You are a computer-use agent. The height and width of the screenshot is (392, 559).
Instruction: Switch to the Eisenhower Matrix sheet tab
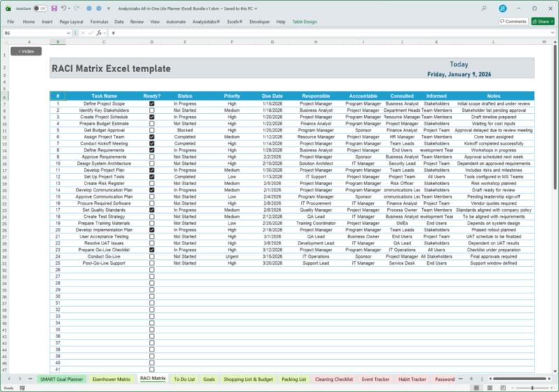tap(113, 379)
